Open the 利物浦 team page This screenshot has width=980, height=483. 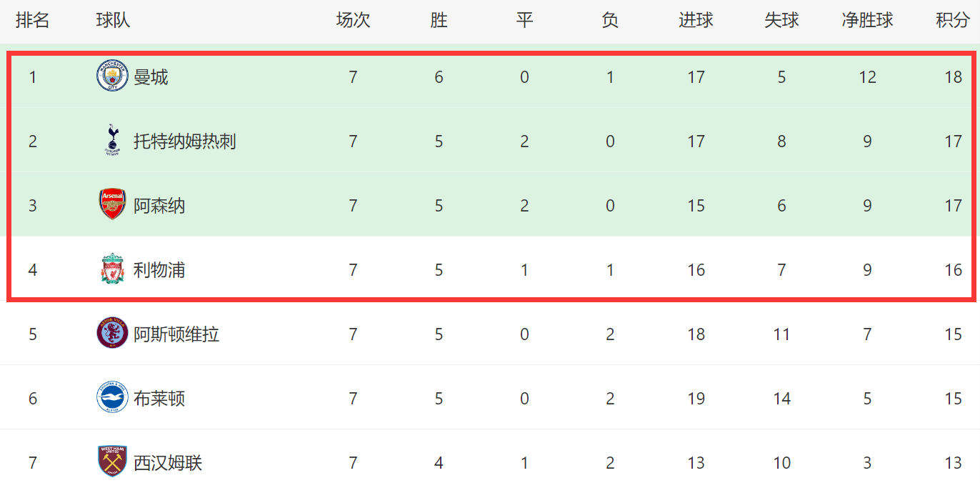click(159, 270)
